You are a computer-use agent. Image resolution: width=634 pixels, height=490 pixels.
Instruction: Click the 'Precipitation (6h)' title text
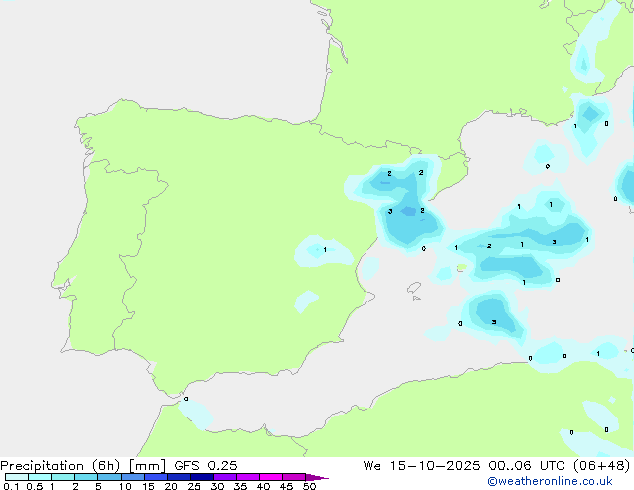coord(60,466)
